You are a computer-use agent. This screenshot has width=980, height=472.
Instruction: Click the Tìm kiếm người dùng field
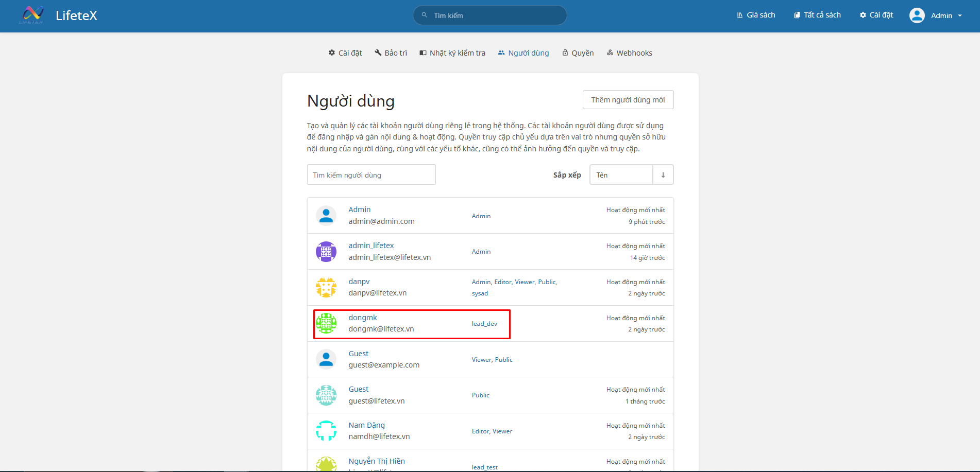[371, 175]
